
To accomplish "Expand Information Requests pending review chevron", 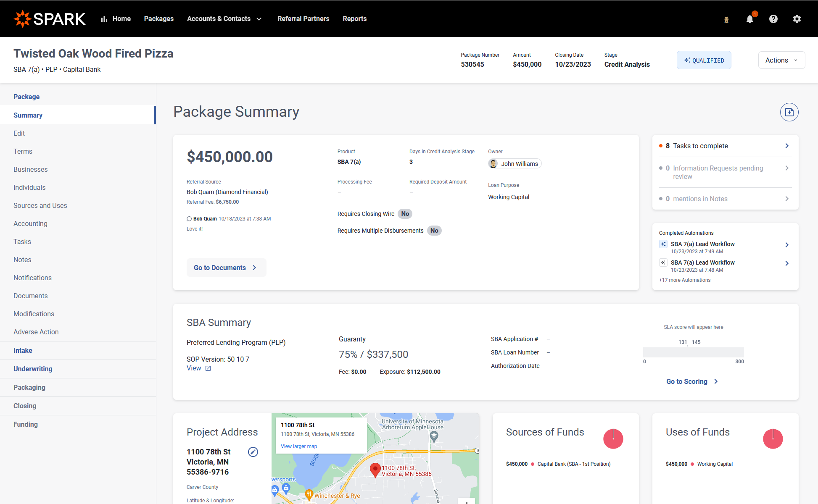I will (x=787, y=168).
